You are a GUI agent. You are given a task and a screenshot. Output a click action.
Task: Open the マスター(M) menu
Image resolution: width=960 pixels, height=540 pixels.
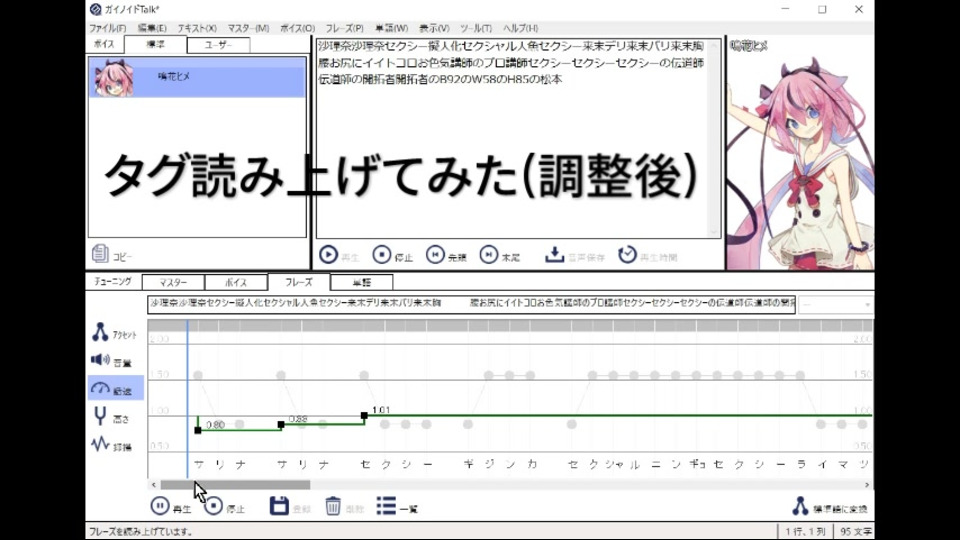coord(248,28)
